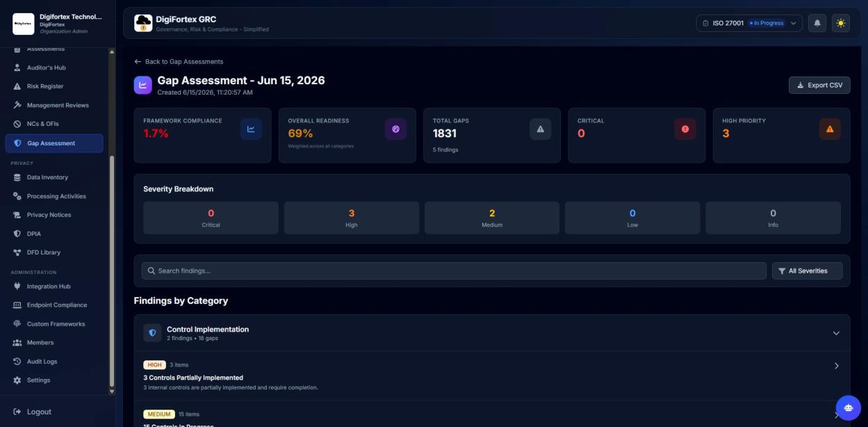Click the Digifortex organization profile header

(x=58, y=24)
